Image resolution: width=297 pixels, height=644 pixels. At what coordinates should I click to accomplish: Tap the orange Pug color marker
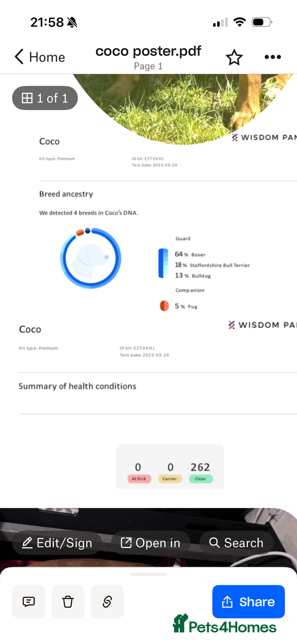pyautogui.click(x=164, y=306)
